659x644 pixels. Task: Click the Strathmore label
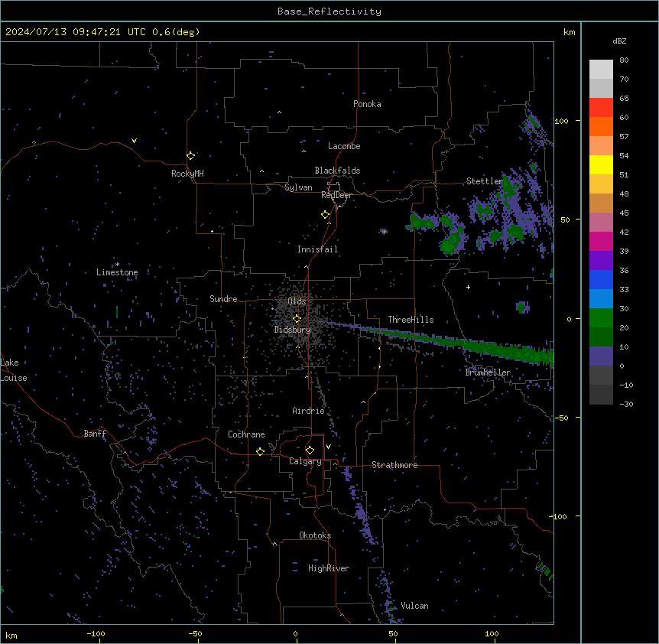394,465
